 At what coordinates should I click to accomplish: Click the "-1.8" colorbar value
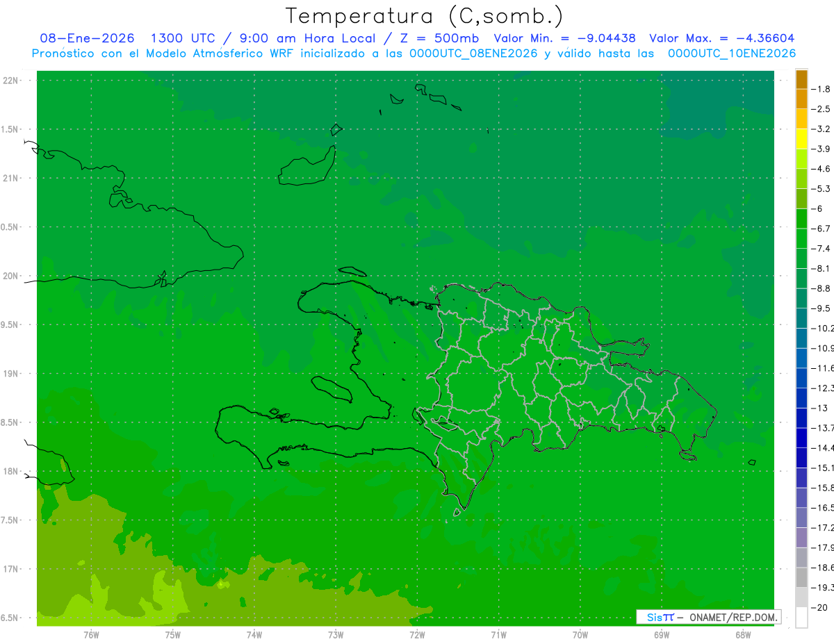point(821,89)
